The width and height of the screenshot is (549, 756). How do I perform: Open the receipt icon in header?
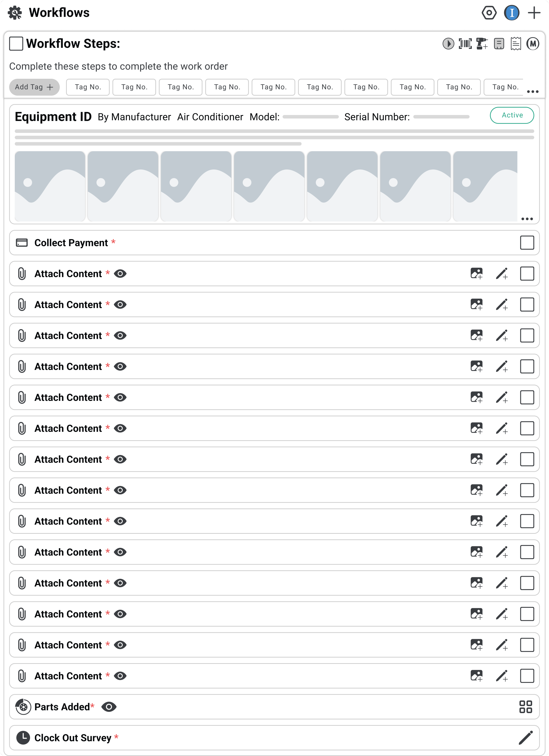pos(516,44)
